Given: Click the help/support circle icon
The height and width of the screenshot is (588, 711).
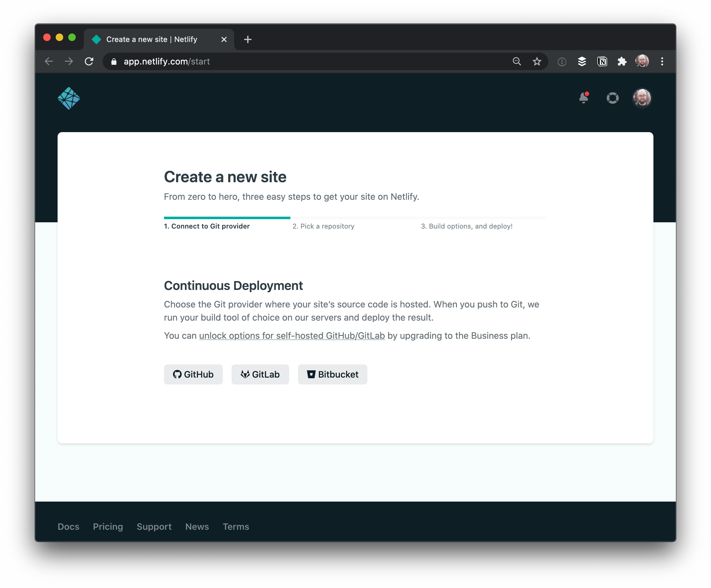Looking at the screenshot, I should tap(612, 98).
